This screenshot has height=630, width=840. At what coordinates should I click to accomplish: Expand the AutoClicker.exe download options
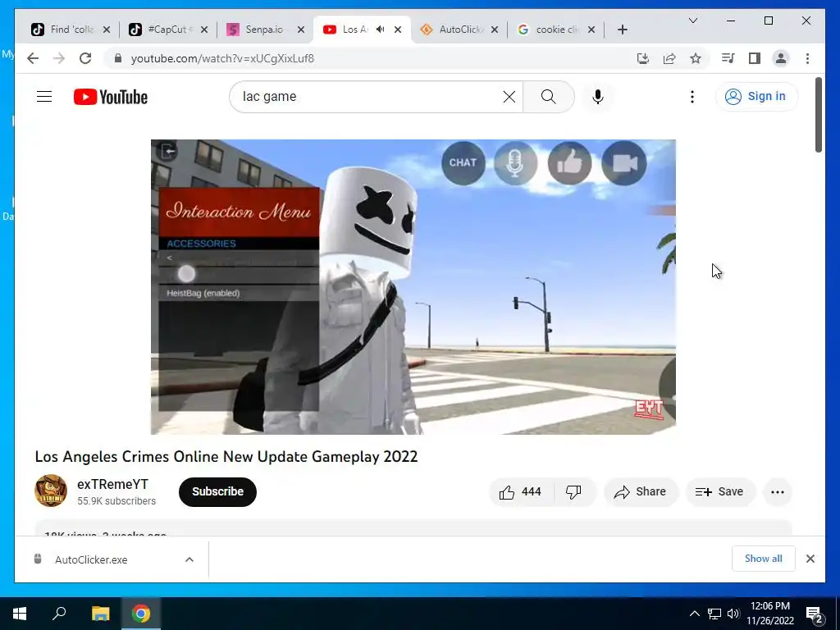[x=189, y=559]
